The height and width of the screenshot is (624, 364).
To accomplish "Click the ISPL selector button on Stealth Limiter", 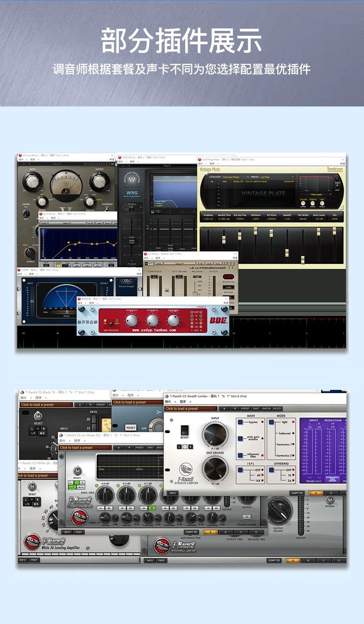I will [240, 470].
